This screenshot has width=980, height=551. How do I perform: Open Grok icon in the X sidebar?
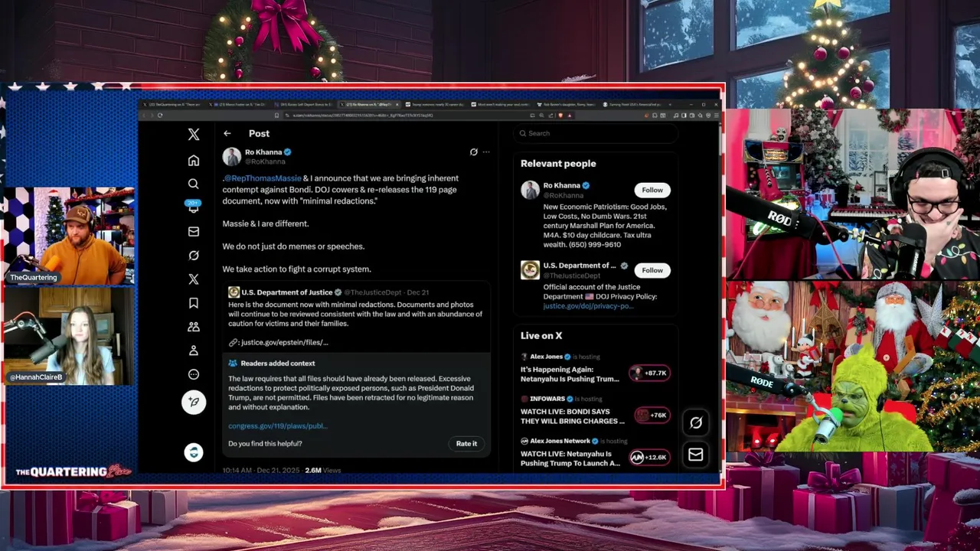click(x=194, y=256)
